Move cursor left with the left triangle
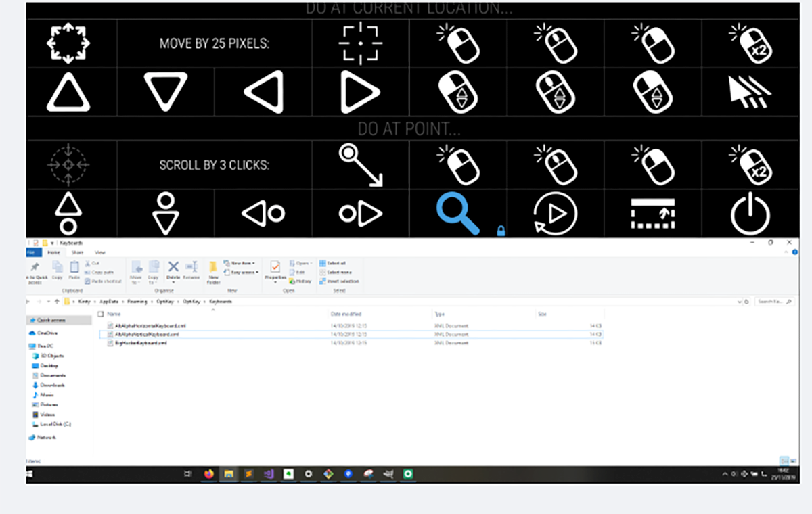 click(263, 92)
